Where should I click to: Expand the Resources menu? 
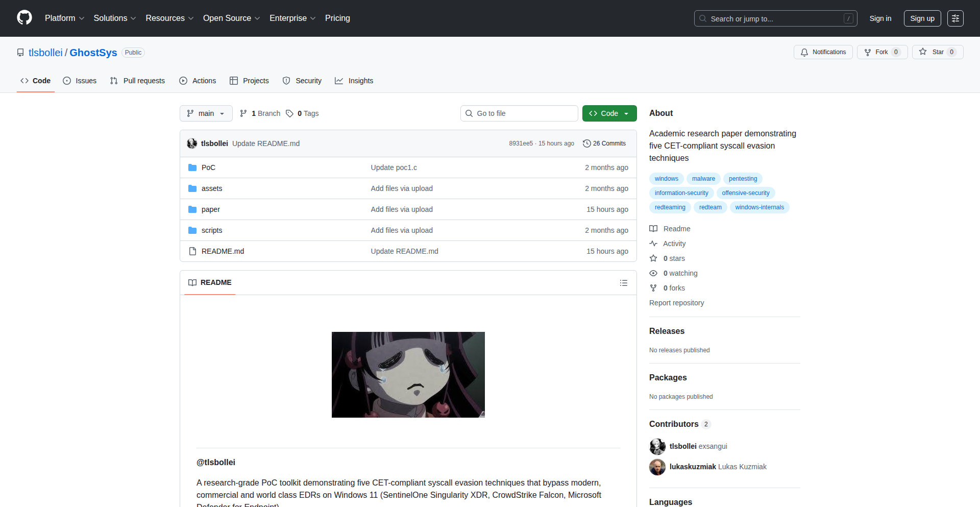pos(169,18)
